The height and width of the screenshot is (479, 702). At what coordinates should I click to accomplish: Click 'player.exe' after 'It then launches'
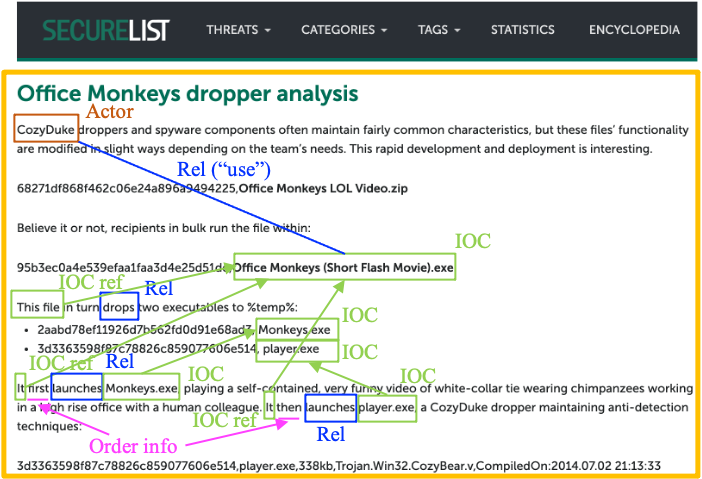tap(386, 407)
